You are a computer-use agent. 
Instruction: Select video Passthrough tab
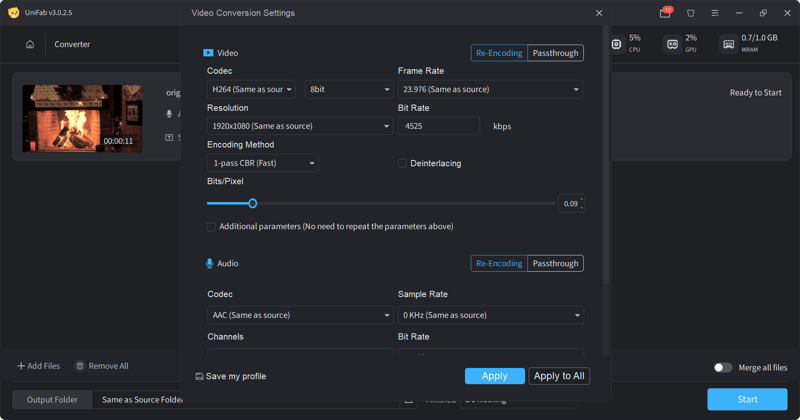pyautogui.click(x=555, y=53)
